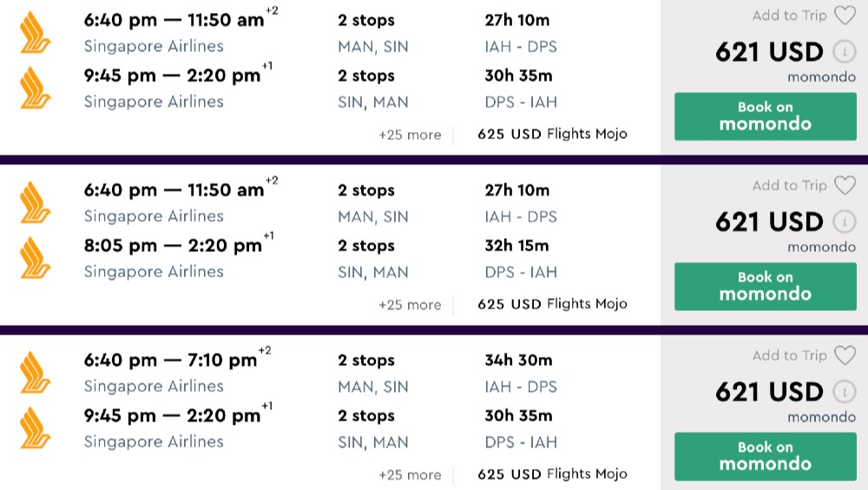Toggle the Add to Trip heart on first result

tap(844, 16)
